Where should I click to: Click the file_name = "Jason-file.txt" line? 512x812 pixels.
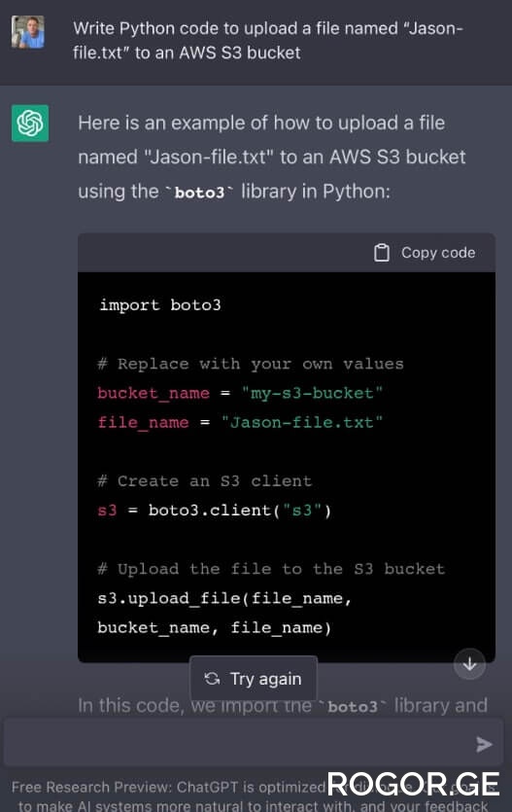tap(241, 423)
